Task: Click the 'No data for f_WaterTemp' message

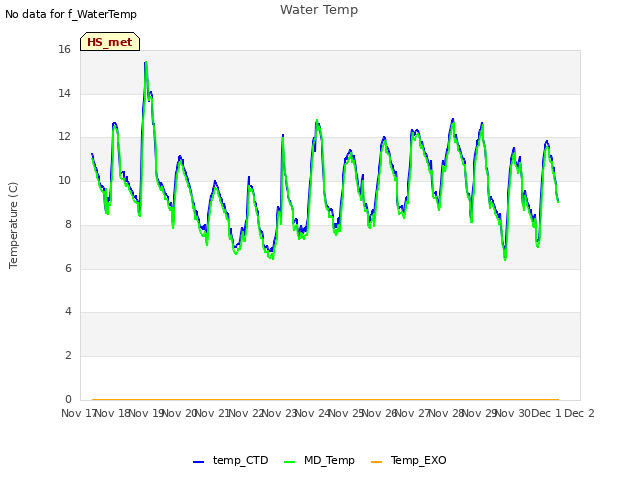Action: [x=71, y=14]
